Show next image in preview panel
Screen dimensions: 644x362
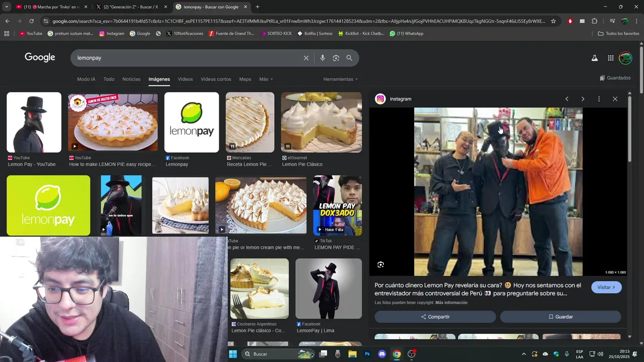point(583,99)
